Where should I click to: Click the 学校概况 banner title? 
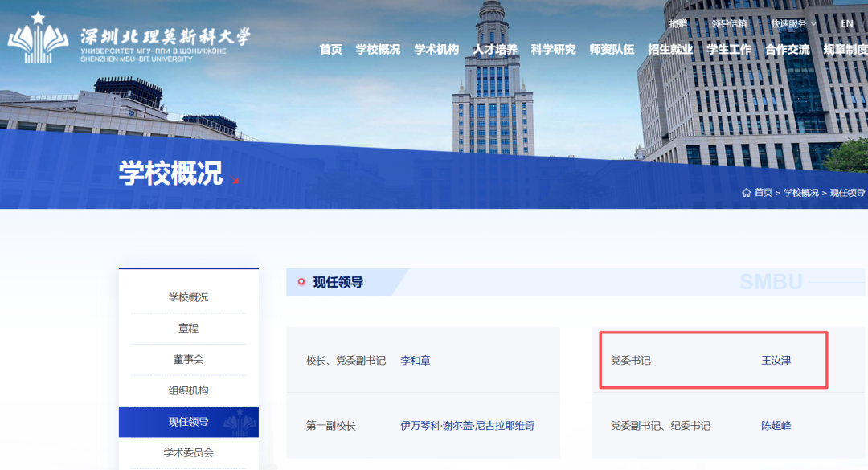170,174
